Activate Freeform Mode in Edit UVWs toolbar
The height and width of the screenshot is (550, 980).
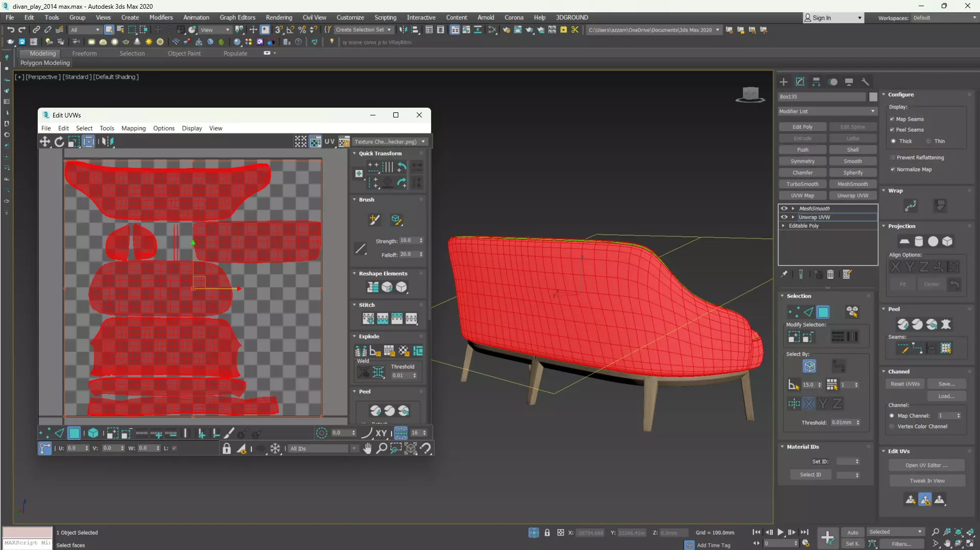(88, 141)
